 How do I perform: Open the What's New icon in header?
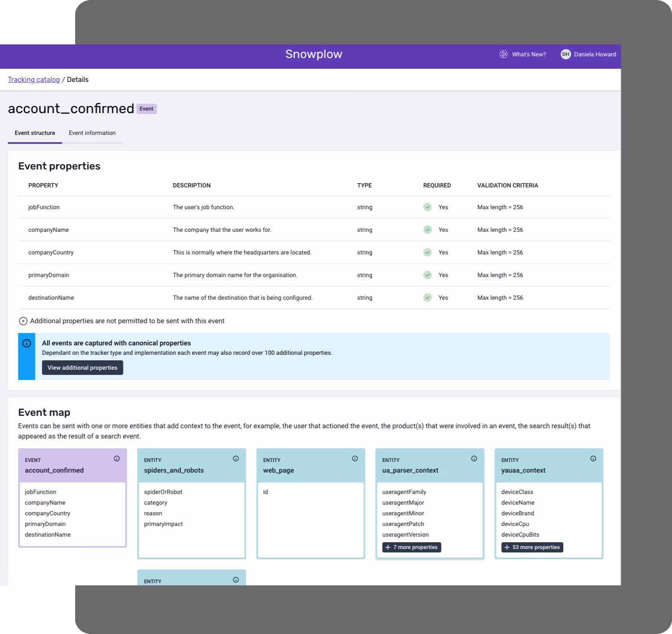coord(503,54)
